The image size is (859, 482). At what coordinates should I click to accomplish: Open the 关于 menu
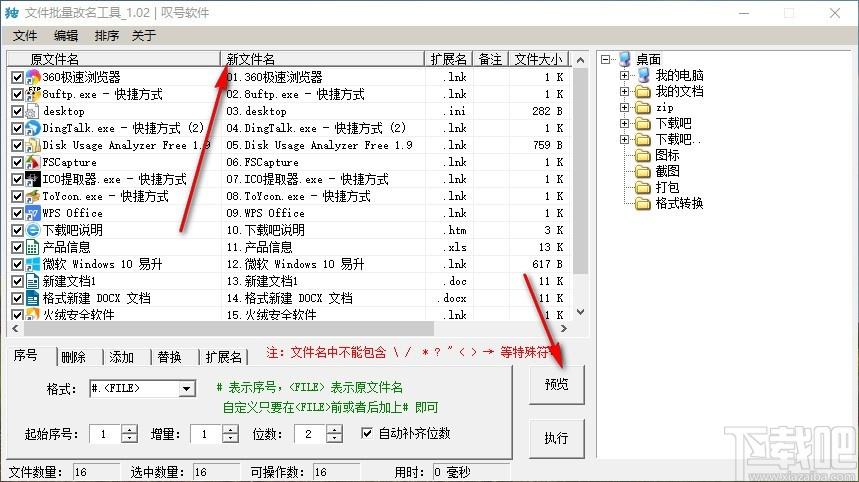(x=144, y=36)
